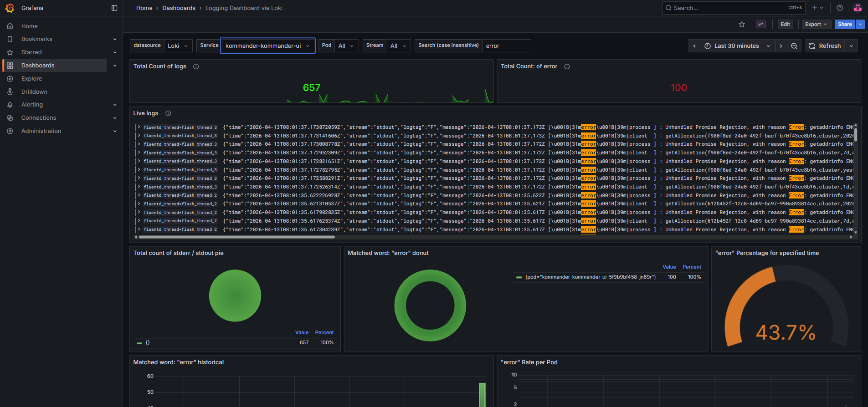Open Drilldown in sidebar menu

[34, 92]
